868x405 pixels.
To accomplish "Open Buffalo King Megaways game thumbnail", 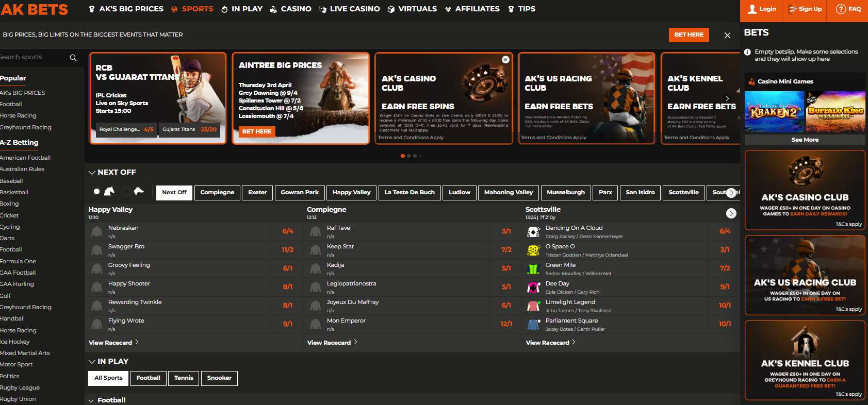I will pos(836,112).
